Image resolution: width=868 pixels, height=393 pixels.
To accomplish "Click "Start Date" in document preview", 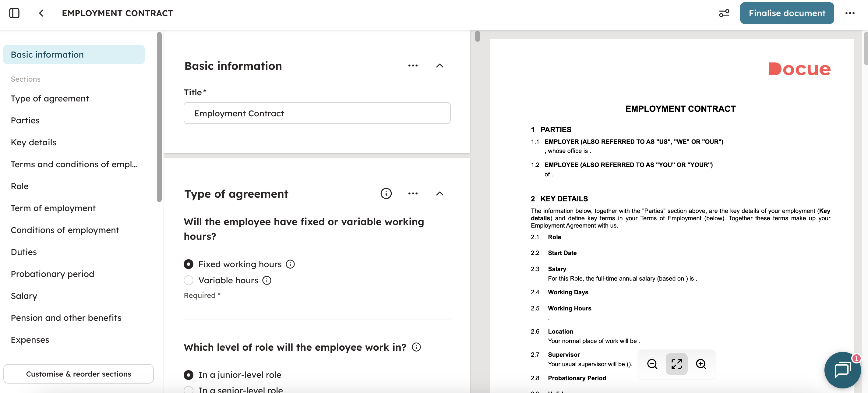I will 562,253.
